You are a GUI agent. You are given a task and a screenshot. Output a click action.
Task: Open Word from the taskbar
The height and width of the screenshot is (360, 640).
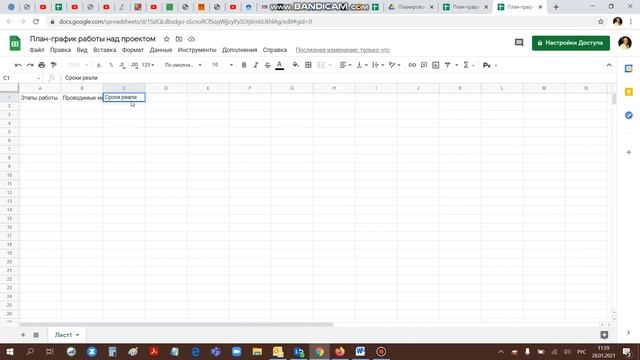pyautogui.click(x=360, y=351)
